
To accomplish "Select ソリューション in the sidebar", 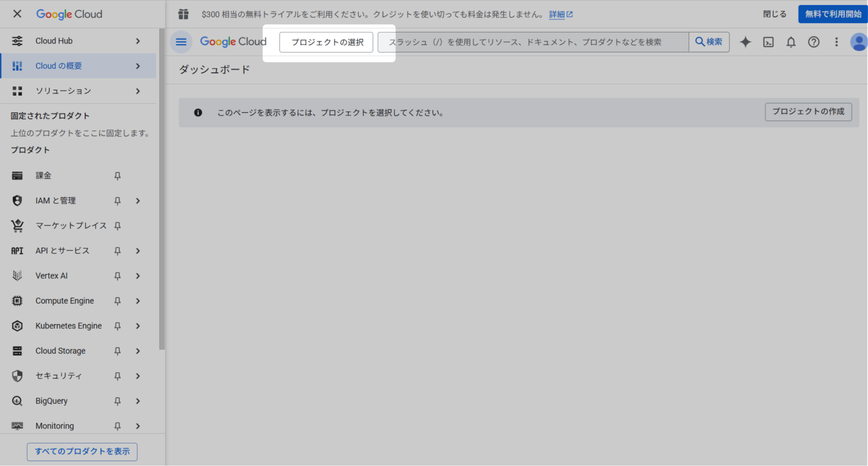I will click(x=63, y=91).
